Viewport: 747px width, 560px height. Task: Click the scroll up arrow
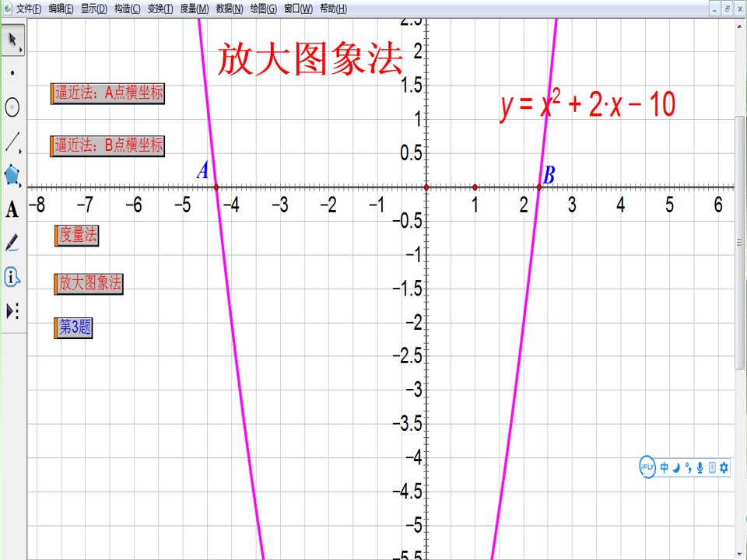coord(739,25)
